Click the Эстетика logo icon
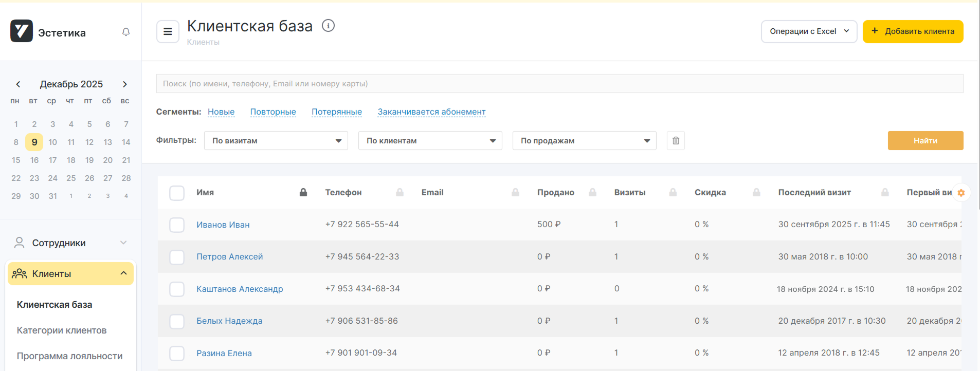 point(22,31)
